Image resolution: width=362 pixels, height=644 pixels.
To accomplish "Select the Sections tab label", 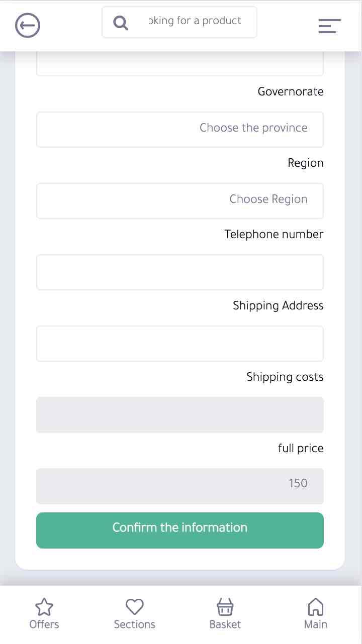I will pos(134,624).
